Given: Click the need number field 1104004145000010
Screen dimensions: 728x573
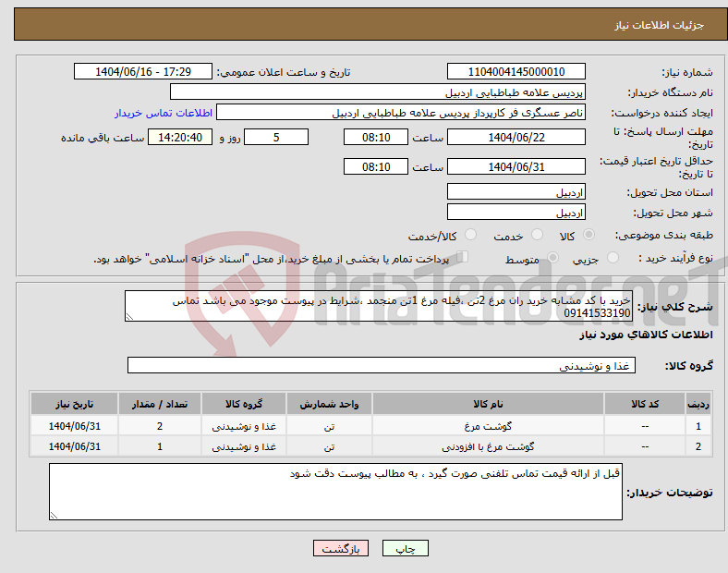Looking at the screenshot, I should click(516, 71).
